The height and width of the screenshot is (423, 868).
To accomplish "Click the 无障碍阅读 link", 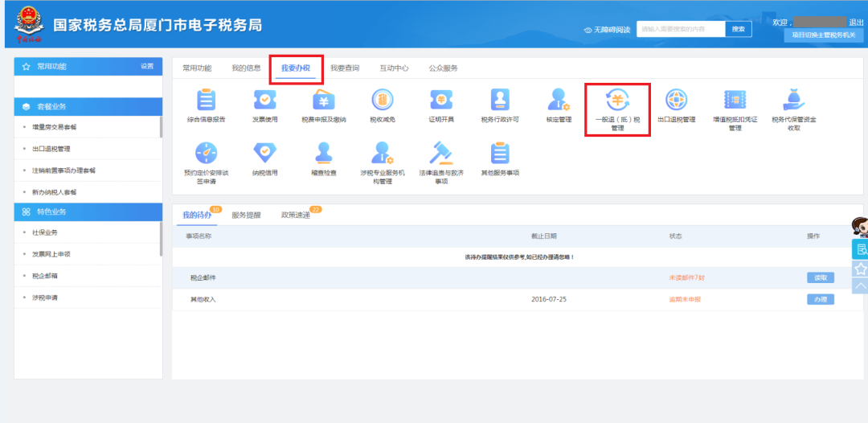I will tap(612, 30).
